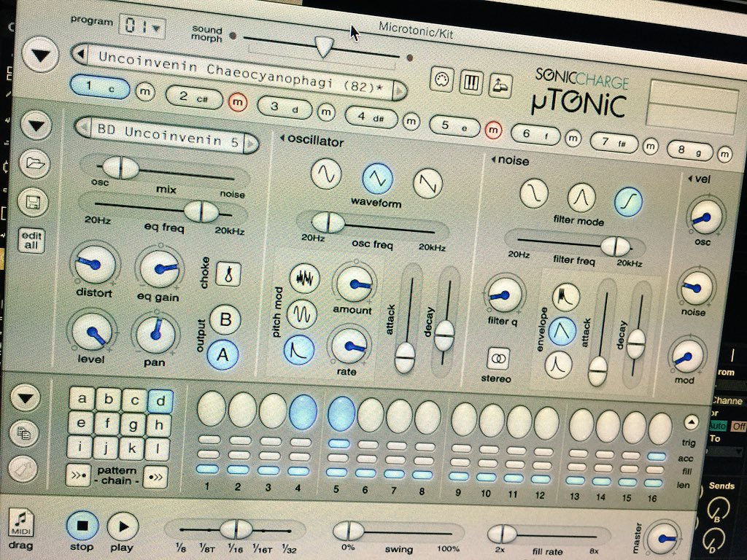Select drum channel 5 e
The image size is (747, 560).
454,126
